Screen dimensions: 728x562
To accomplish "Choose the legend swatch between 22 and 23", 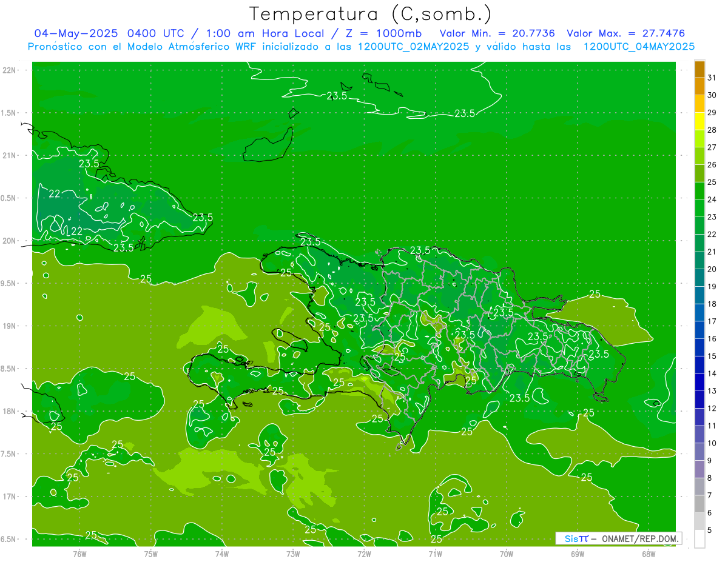I will (x=699, y=226).
